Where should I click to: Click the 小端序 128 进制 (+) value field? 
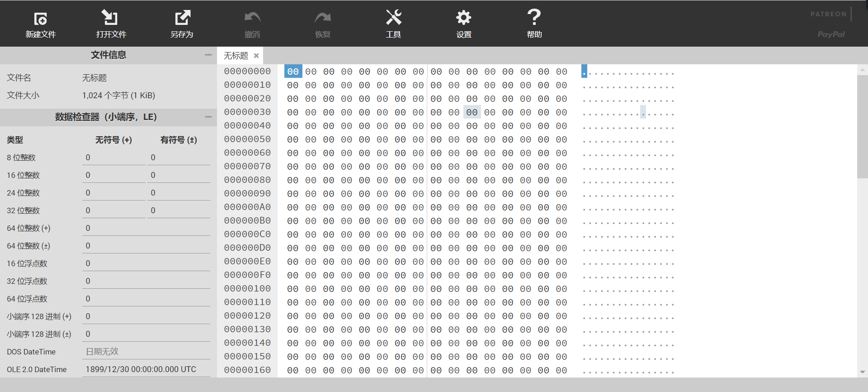click(x=146, y=316)
